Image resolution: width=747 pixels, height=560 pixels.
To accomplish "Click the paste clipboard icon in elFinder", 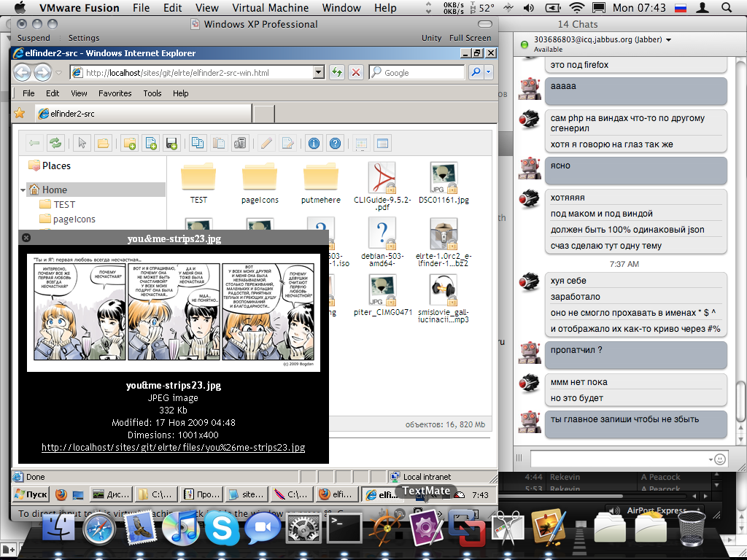I will click(x=219, y=143).
